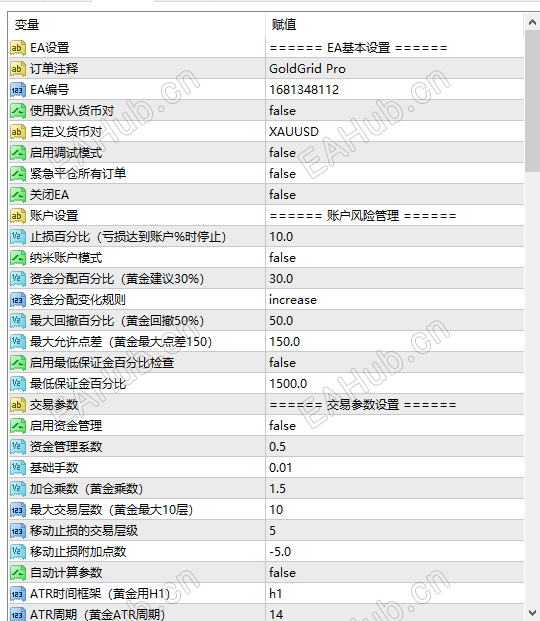Click the string icon beside EA设置
This screenshot has height=621, width=540.
[17, 48]
